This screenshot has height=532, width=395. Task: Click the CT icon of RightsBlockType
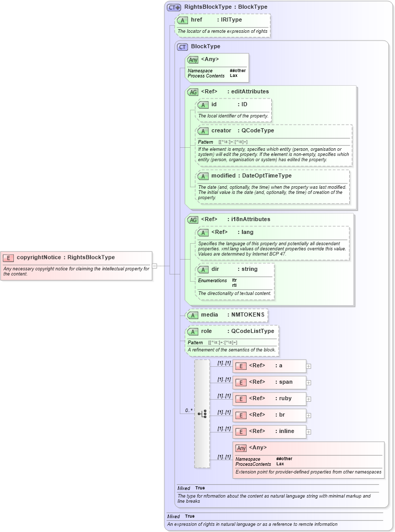click(x=174, y=7)
